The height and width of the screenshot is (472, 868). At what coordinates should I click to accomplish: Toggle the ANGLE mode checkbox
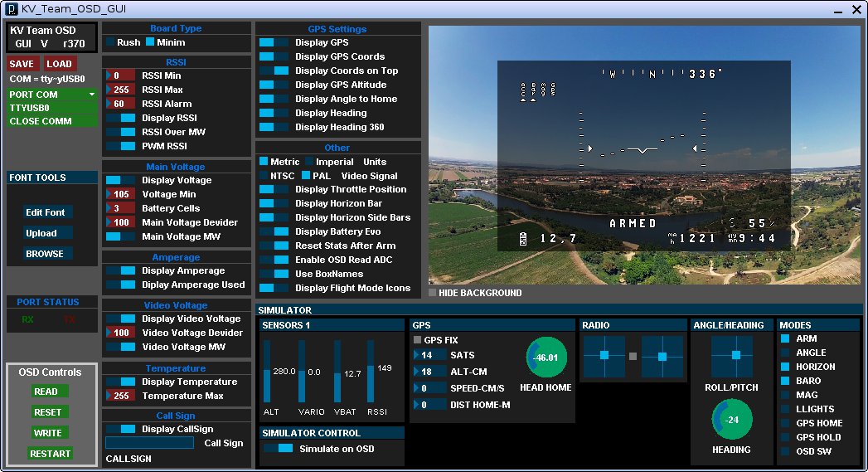click(785, 353)
